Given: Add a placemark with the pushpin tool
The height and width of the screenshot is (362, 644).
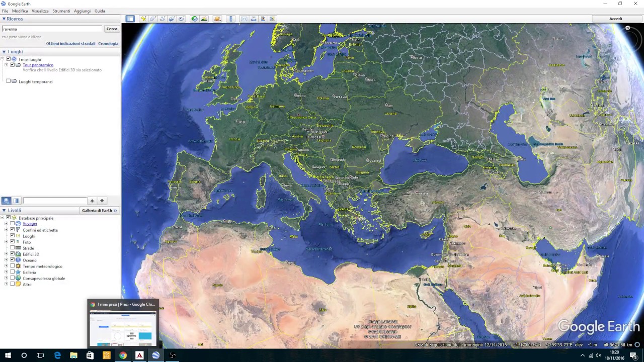Looking at the screenshot, I should pos(143,19).
